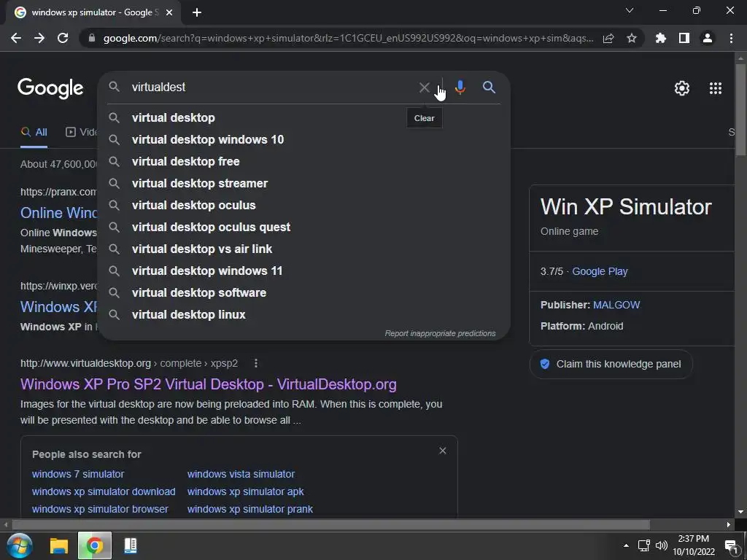Image resolution: width=747 pixels, height=560 pixels.
Task: Click inside the search input field
Action: coord(271,87)
